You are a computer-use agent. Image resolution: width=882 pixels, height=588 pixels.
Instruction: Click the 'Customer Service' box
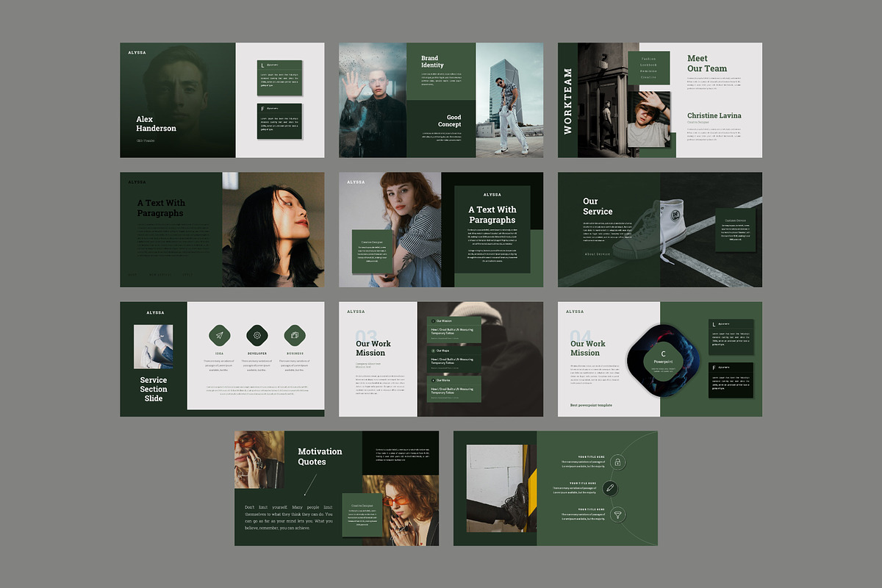(x=736, y=230)
